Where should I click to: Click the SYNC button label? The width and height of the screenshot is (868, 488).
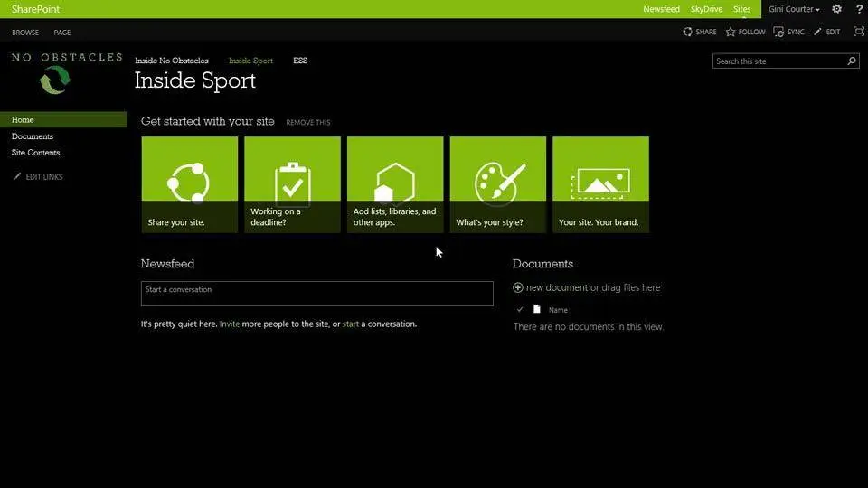coord(796,33)
